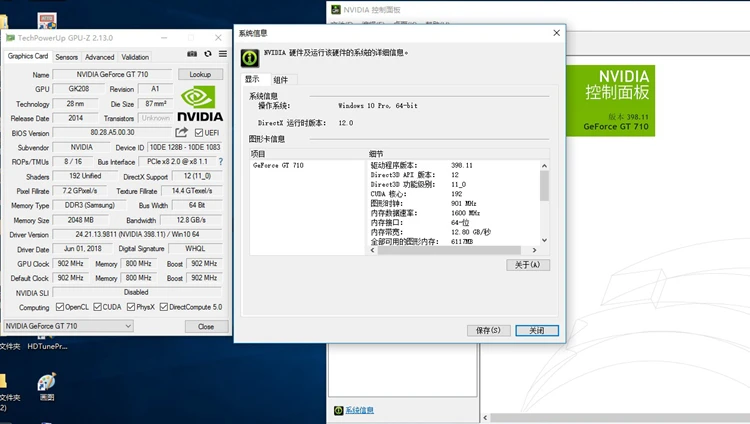
Task: Click the green NVIDIA 控制面板 banner
Action: (x=610, y=100)
